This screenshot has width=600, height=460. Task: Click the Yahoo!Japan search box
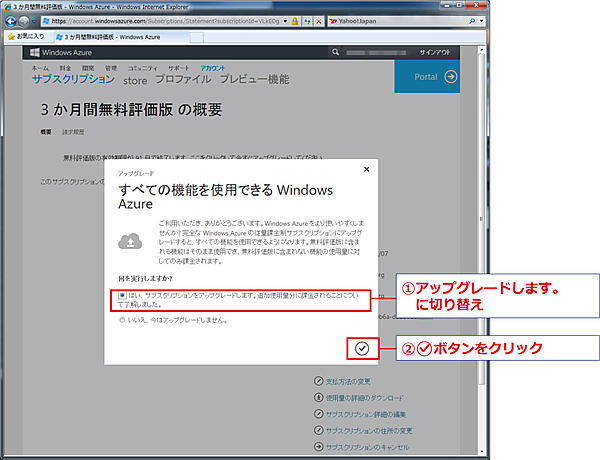pyautogui.click(x=398, y=21)
